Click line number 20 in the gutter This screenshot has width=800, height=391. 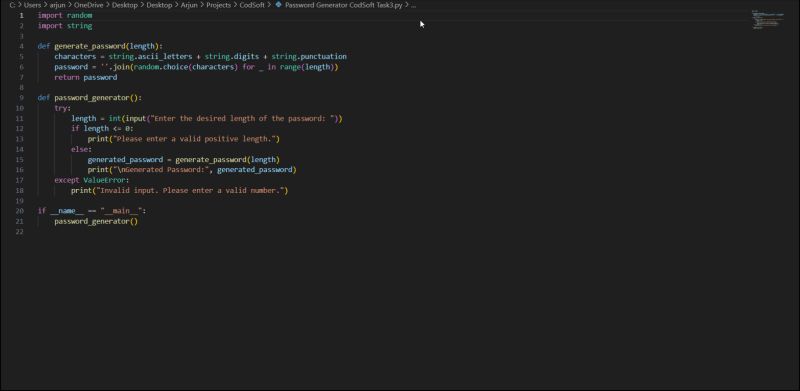pyautogui.click(x=19, y=211)
